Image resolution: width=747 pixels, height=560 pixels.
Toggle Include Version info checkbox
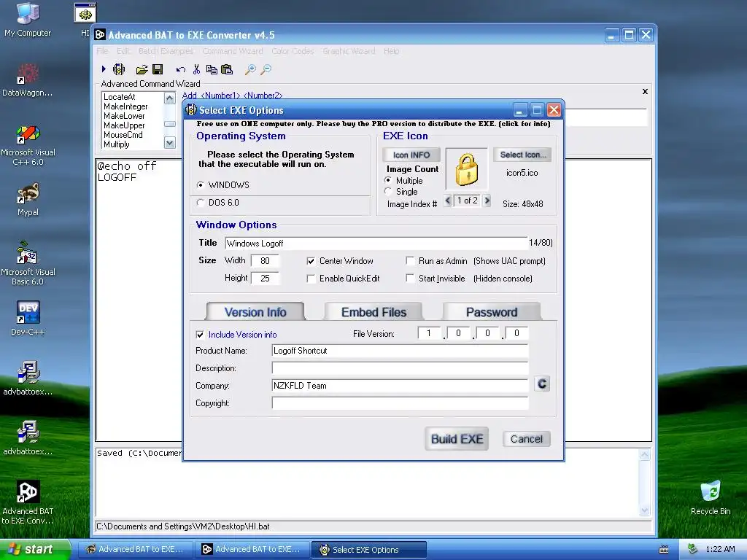pyautogui.click(x=200, y=335)
